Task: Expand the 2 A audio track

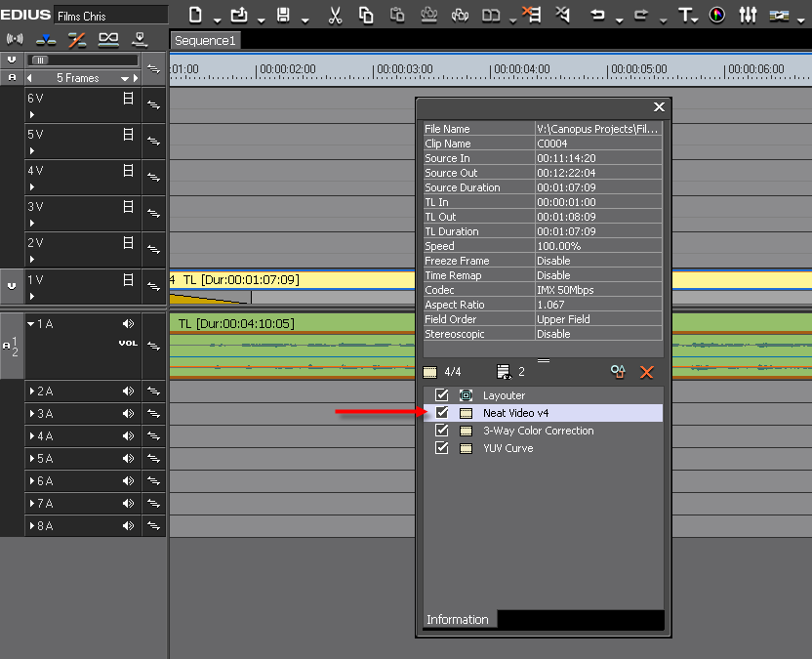Action: click(x=32, y=391)
